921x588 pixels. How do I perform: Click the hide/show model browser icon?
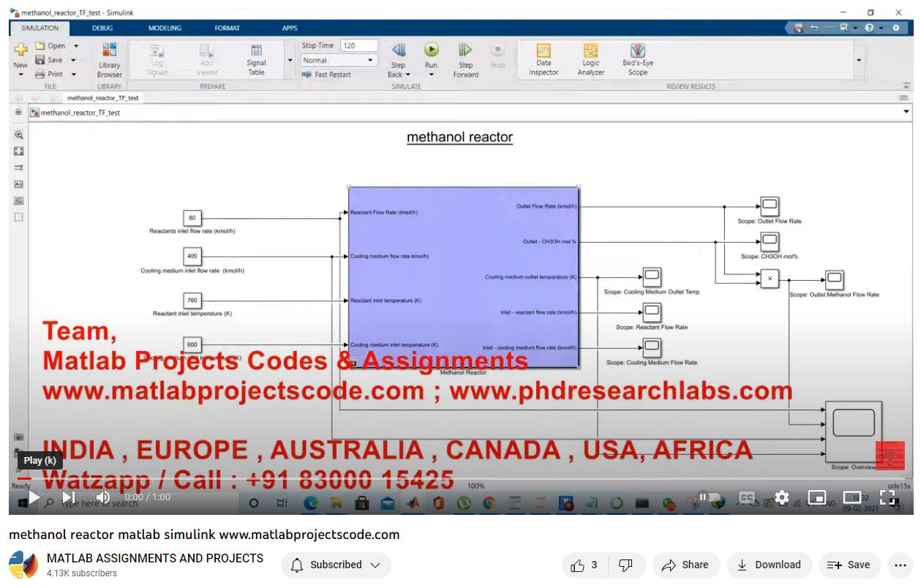point(19,113)
